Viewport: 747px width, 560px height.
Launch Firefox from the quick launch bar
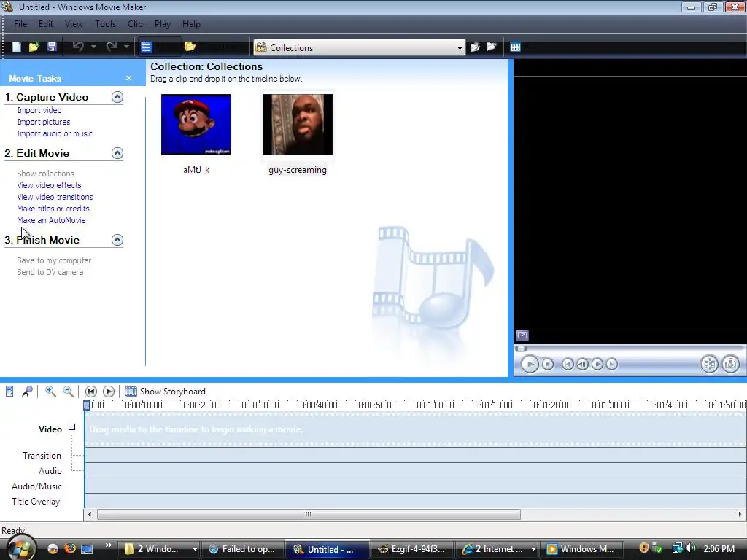point(69,548)
